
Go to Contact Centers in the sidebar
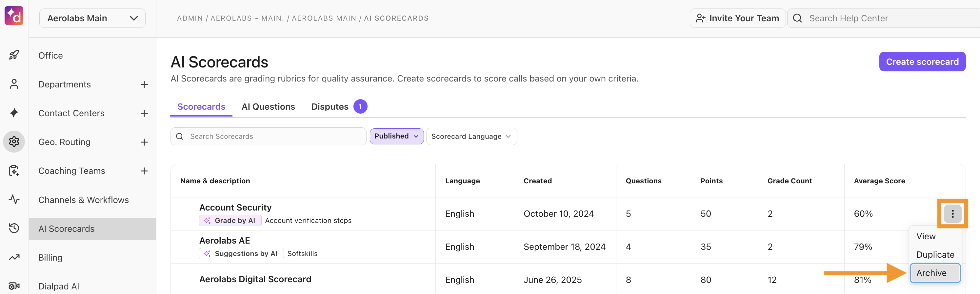71,113
